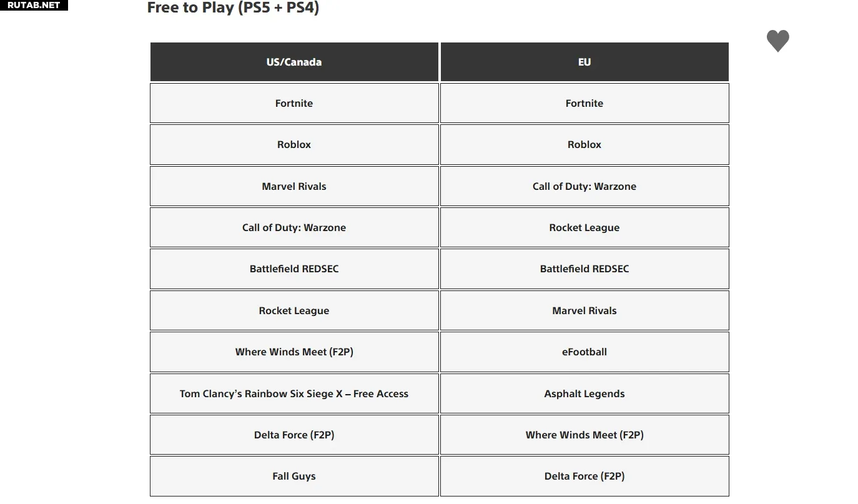Select Call of Duty: Warzone in EU column
The image size is (858, 504).
pos(584,186)
